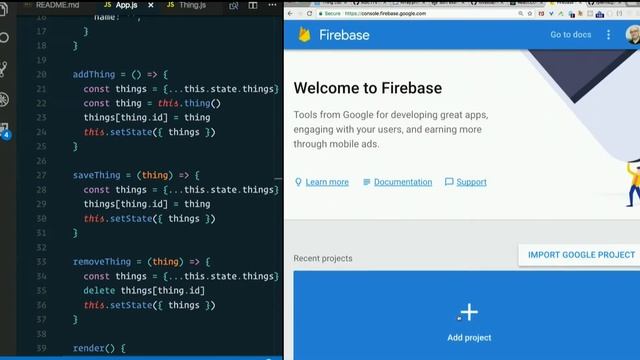Select the App.js editor tab
The width and height of the screenshot is (640, 360).
pos(127,5)
